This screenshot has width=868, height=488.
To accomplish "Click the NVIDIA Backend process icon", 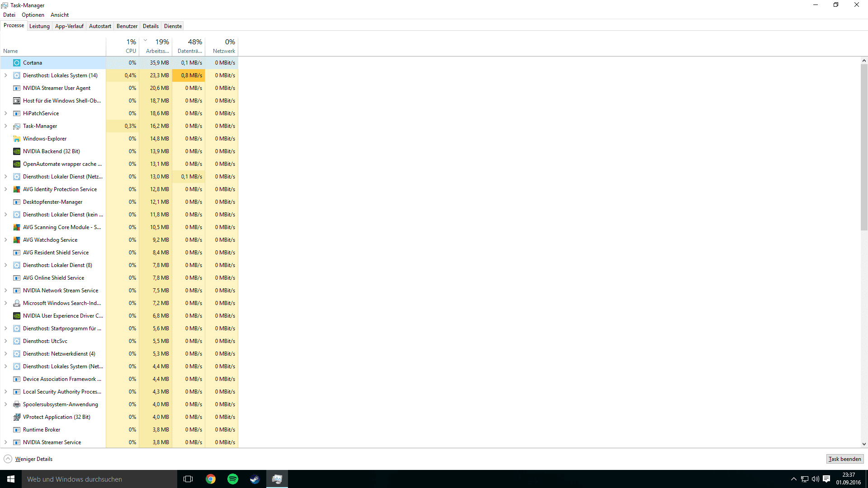I will (17, 151).
